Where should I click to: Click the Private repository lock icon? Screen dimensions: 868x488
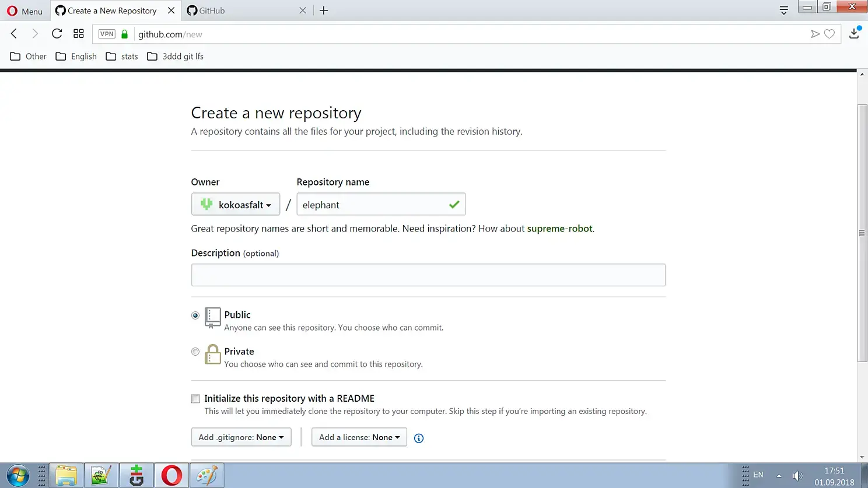coord(213,354)
